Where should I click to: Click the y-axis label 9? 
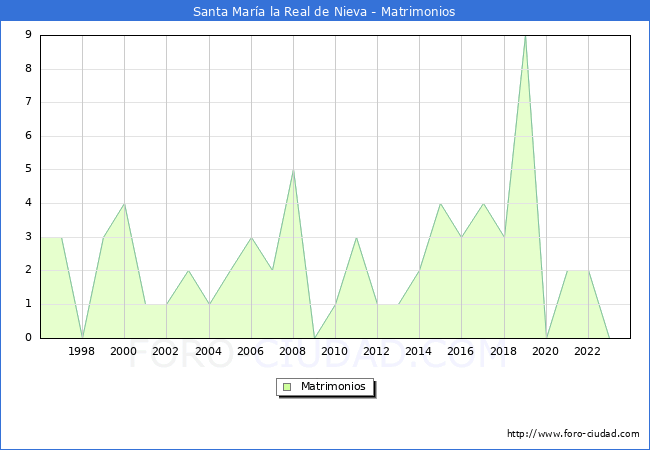pyautogui.click(x=29, y=34)
